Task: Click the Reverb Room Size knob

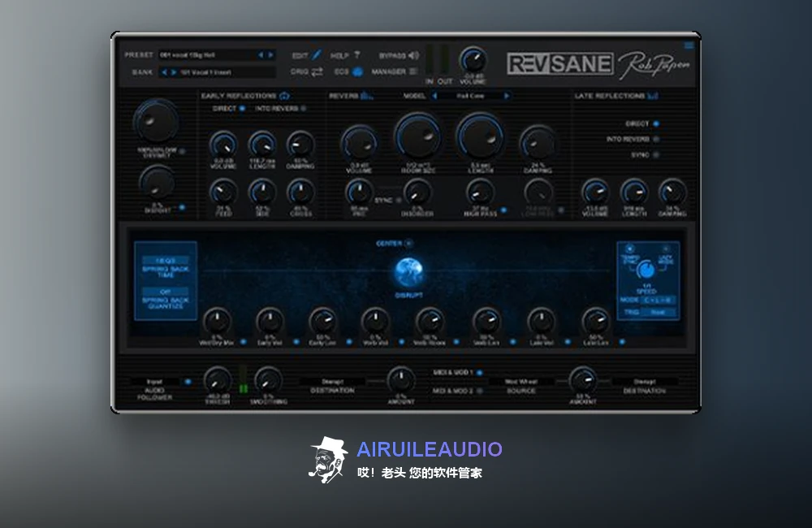Action: click(418, 137)
